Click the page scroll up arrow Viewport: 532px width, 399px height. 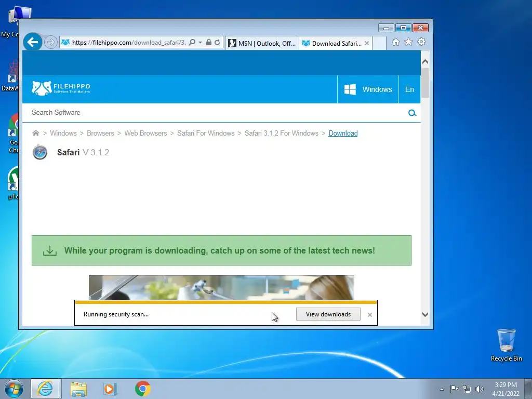pyautogui.click(x=425, y=62)
